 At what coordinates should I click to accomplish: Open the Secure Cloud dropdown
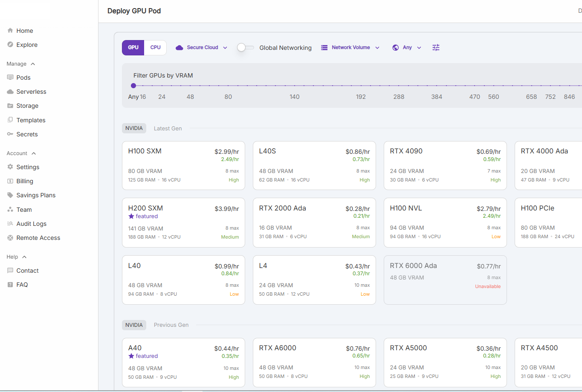[202, 48]
